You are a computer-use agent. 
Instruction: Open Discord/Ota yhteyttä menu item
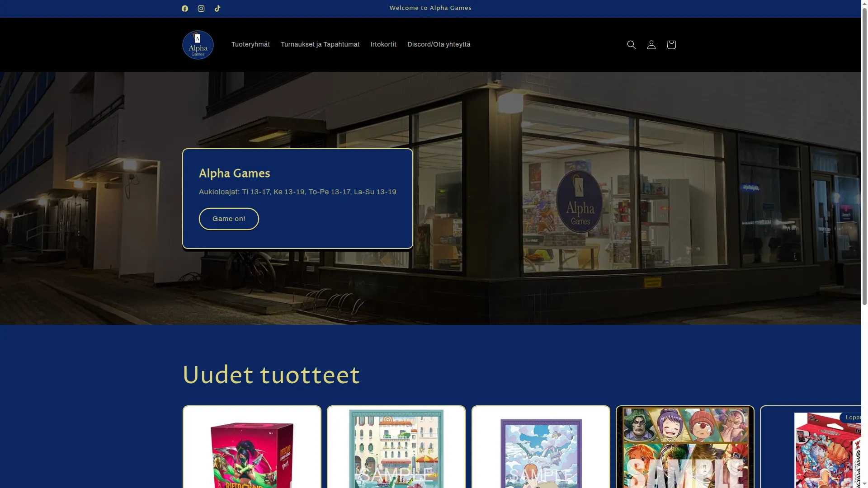point(439,44)
